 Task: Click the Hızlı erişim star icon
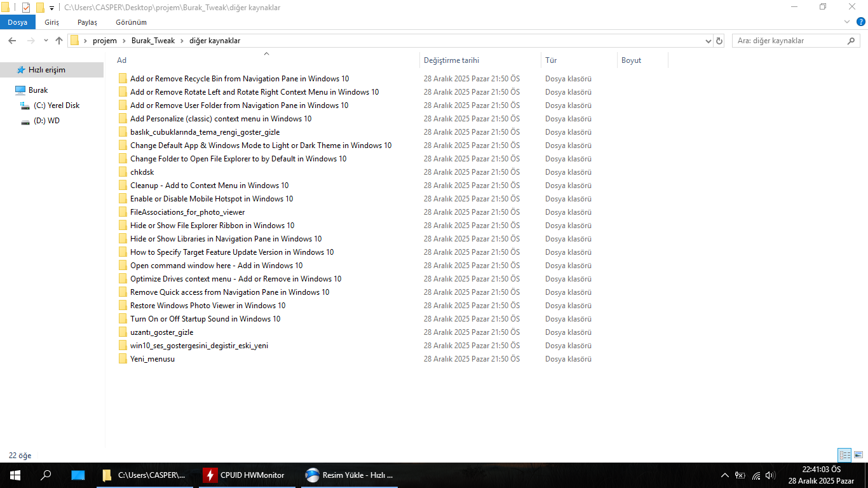click(21, 70)
